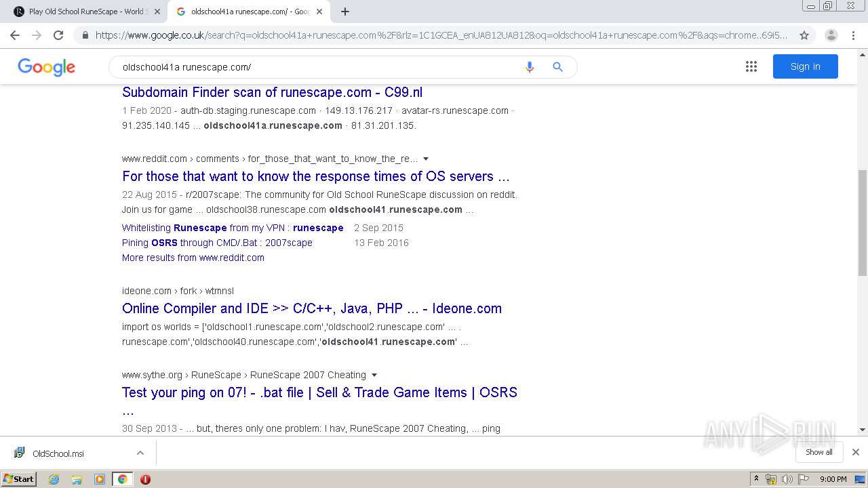Open a new tab with the plus icon
The height and width of the screenshot is (488, 868).
pos(345,12)
